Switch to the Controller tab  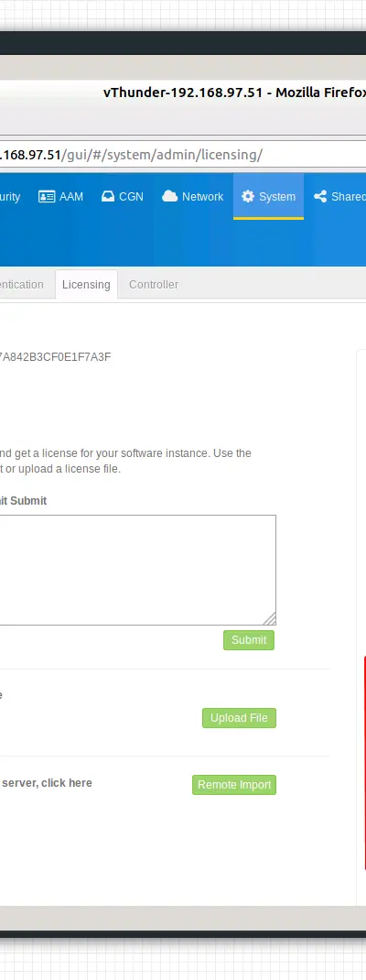[x=154, y=284]
